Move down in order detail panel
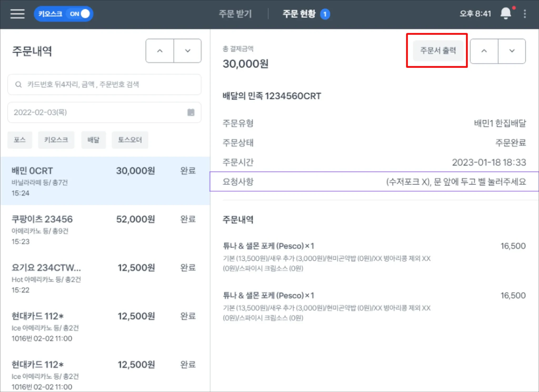This screenshot has width=539, height=392. click(512, 51)
